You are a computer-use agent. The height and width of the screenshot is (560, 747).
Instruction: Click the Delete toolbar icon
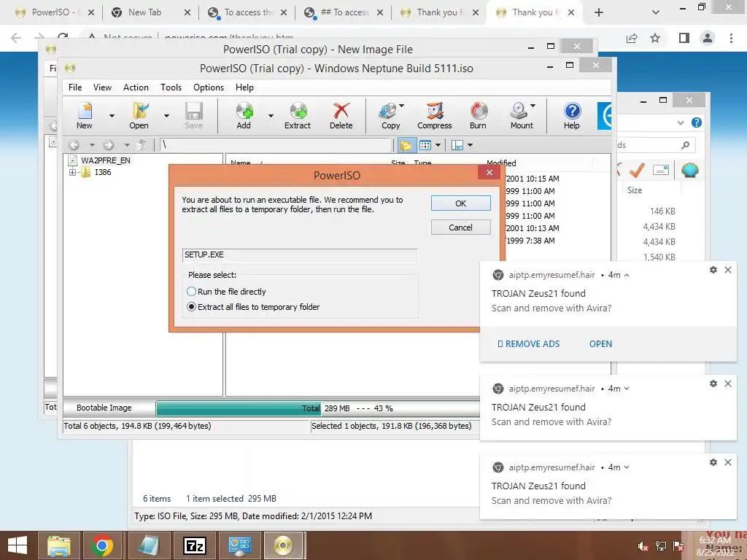tap(341, 115)
